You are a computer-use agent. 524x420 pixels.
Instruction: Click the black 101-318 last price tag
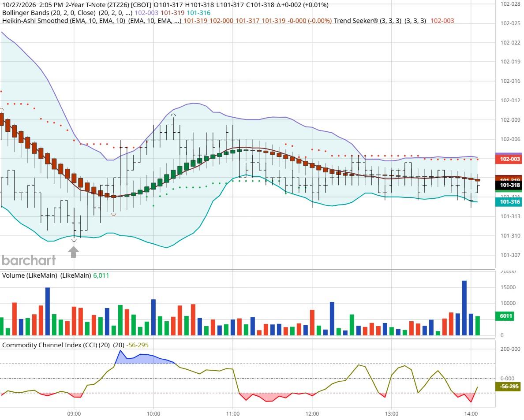click(508, 185)
